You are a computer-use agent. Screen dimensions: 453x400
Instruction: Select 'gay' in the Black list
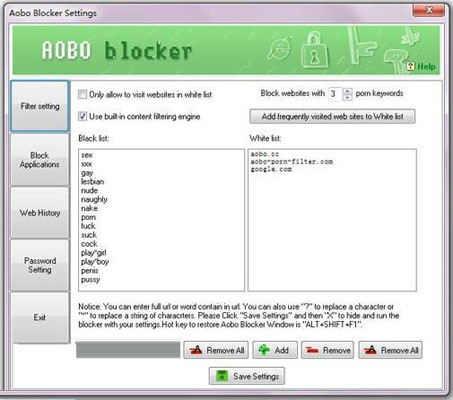(87, 173)
